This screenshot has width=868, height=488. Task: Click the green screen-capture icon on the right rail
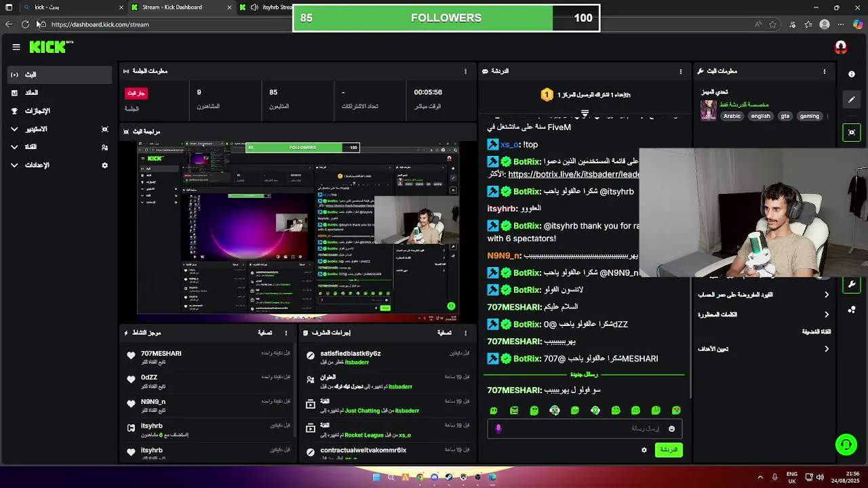pos(852,132)
